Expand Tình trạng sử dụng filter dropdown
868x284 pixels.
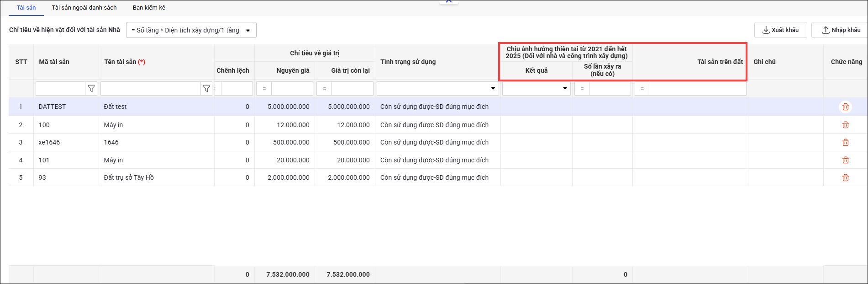(x=493, y=88)
